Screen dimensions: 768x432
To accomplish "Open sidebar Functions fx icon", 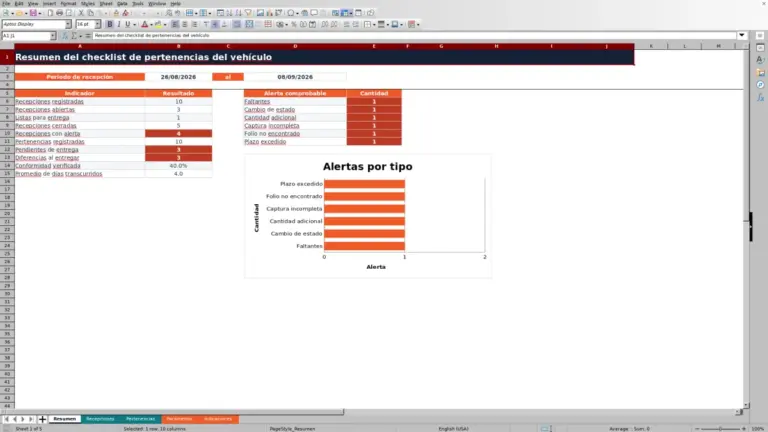I will (x=760, y=98).
